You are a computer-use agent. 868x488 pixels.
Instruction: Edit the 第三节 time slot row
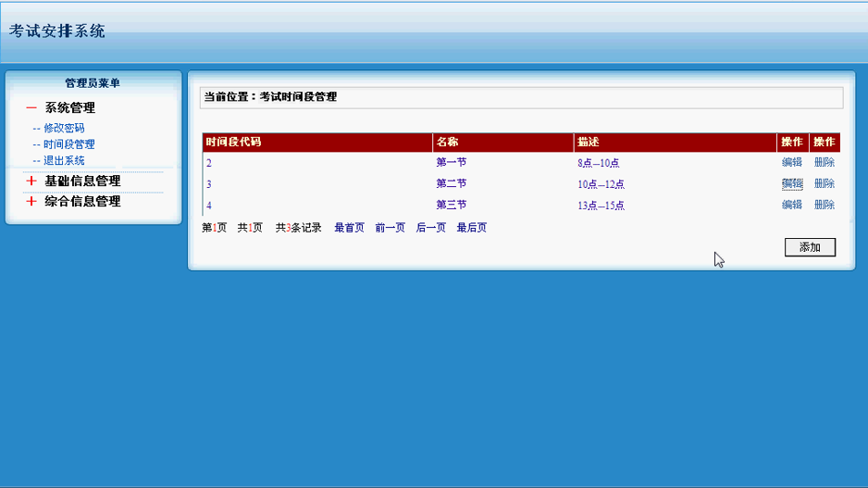click(791, 205)
